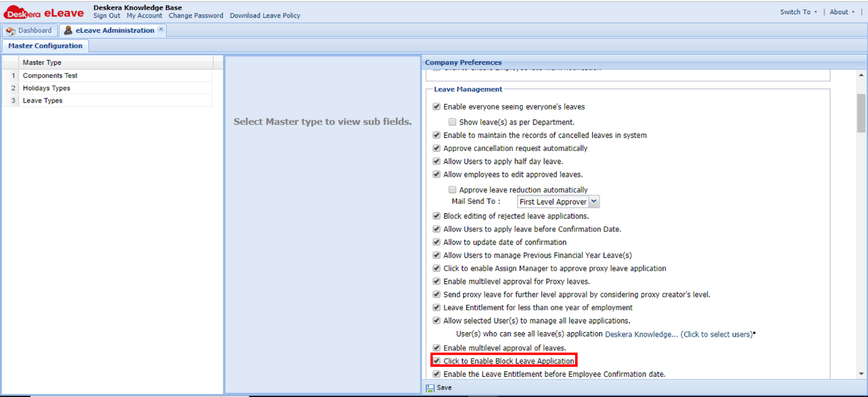Click the Sign Out link
This screenshot has width=868, height=397.
point(106,15)
